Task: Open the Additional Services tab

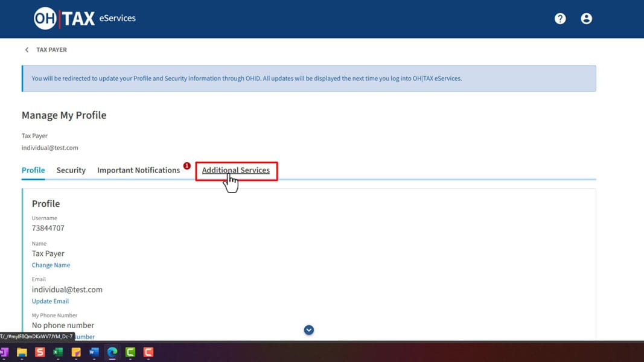Action: [x=236, y=170]
